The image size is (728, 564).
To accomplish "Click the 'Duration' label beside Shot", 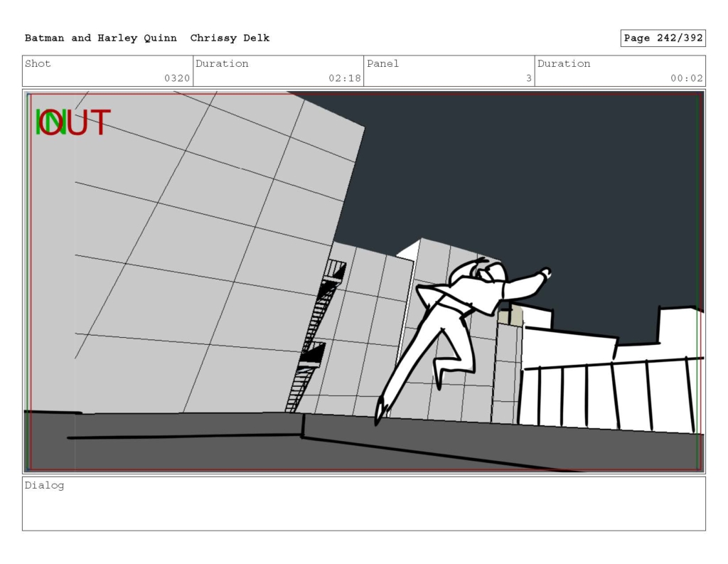I will 222,63.
